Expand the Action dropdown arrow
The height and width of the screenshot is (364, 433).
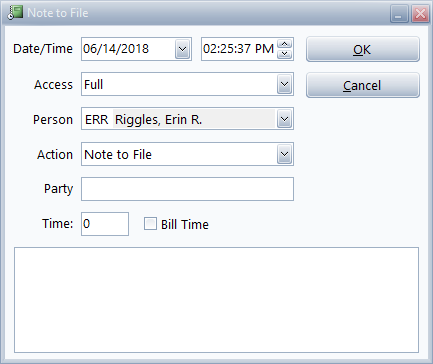point(284,154)
